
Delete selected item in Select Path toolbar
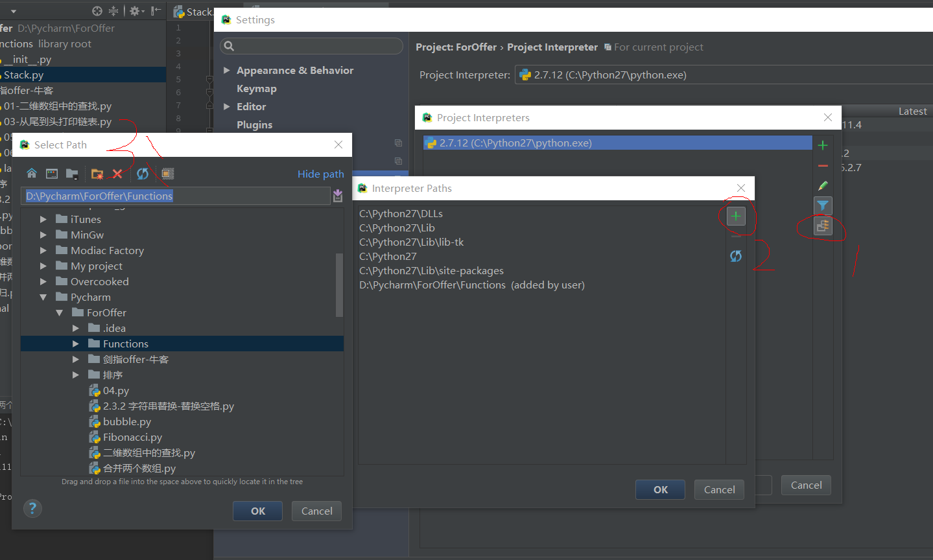117,174
